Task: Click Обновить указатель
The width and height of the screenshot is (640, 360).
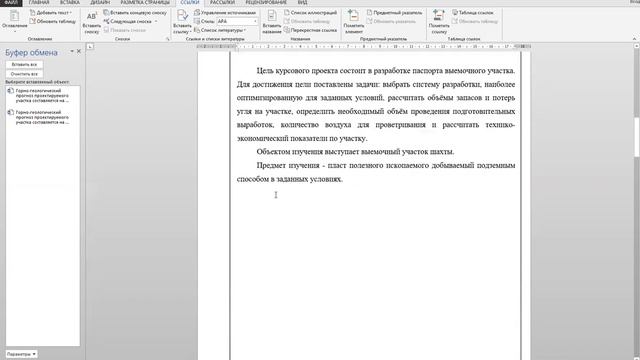Action: pos(391,21)
